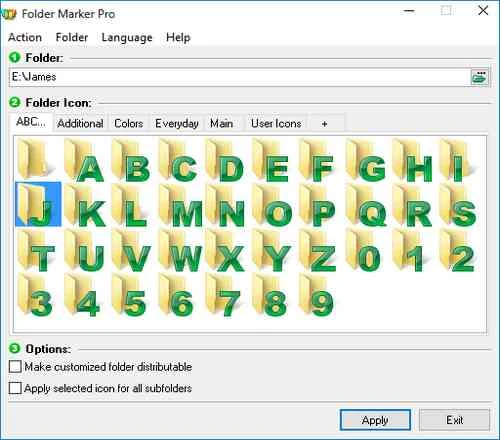
Task: Select the number 1 folder icon
Action: (411, 250)
